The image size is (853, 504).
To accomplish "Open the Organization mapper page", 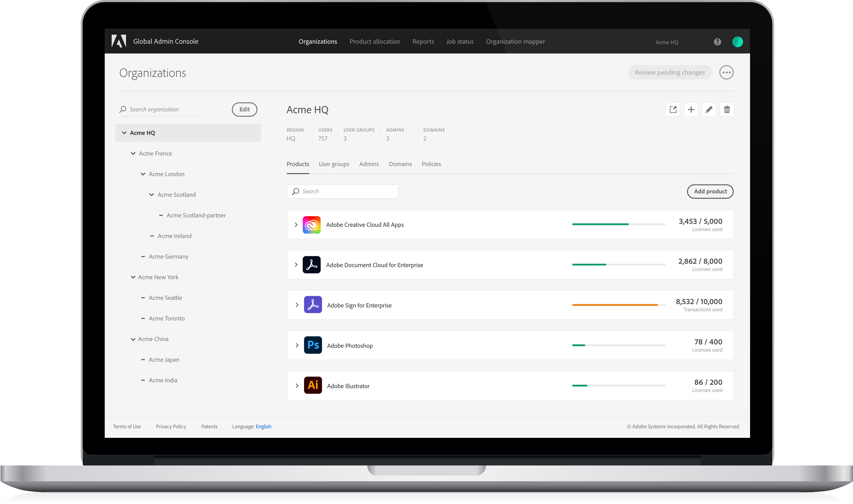I will click(515, 41).
